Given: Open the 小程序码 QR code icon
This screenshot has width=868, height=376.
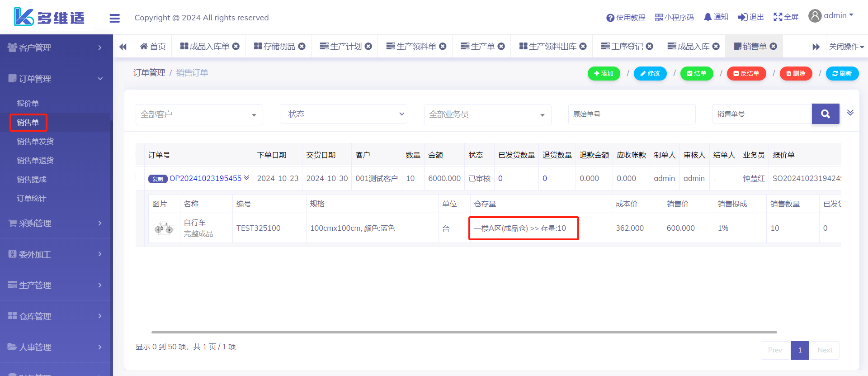Looking at the screenshot, I should 659,18.
